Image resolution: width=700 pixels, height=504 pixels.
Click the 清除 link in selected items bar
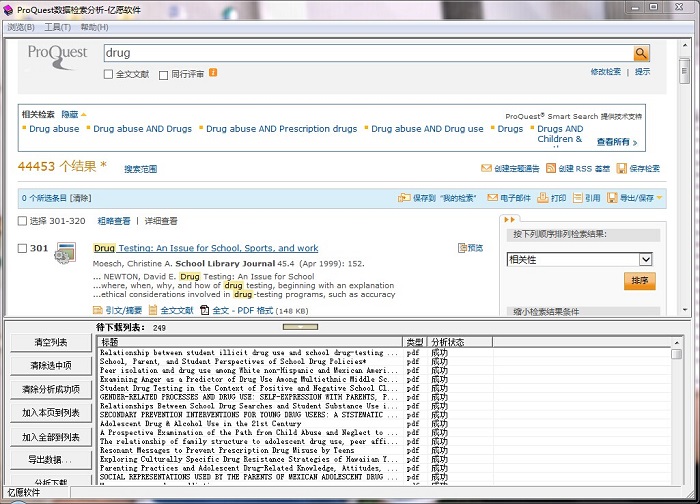coord(80,198)
